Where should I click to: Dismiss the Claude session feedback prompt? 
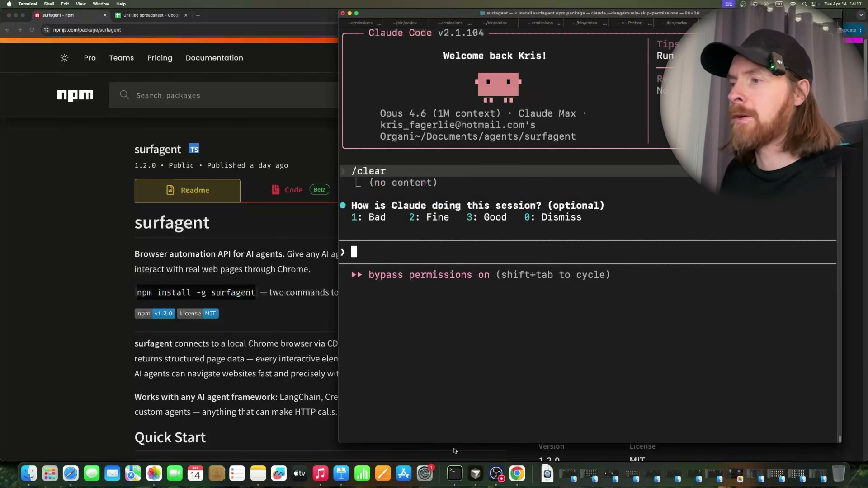[552, 217]
